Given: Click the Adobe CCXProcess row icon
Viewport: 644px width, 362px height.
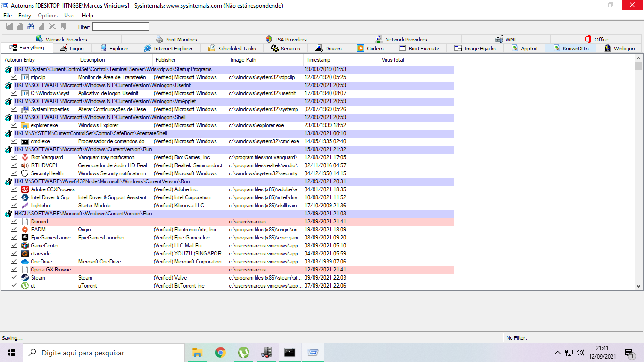Looking at the screenshot, I should click(x=25, y=189).
